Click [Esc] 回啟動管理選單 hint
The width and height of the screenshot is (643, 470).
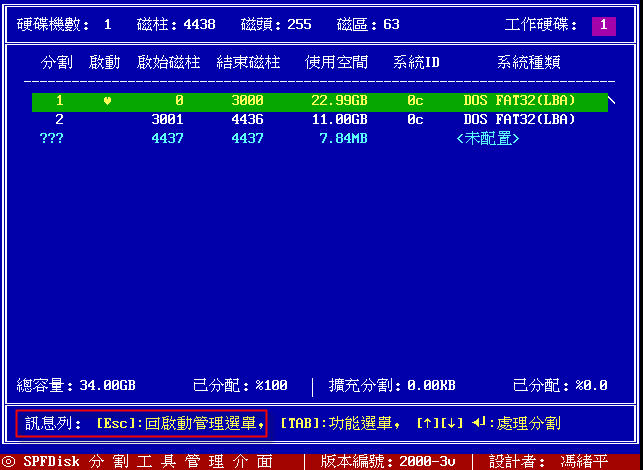click(x=181, y=423)
